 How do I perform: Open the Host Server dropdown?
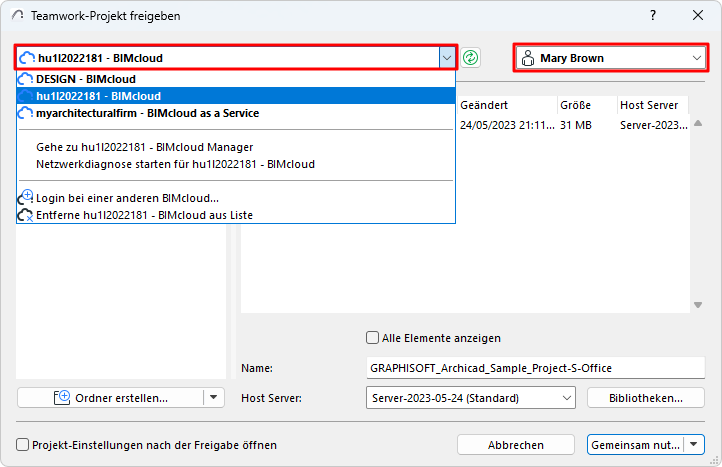[567, 398]
